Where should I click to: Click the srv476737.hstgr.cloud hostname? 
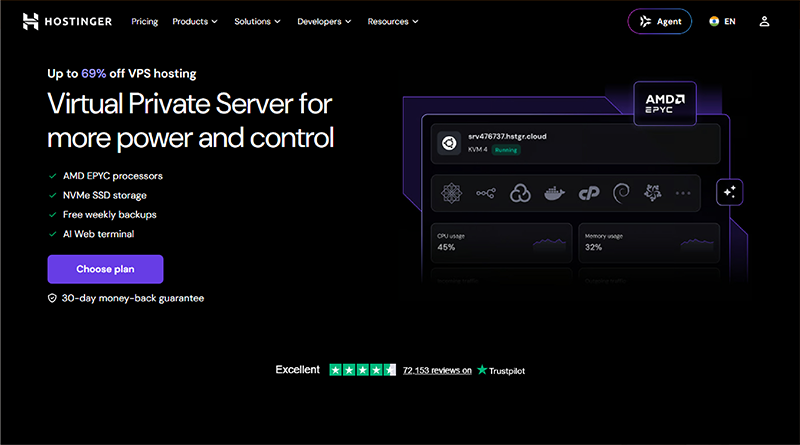[x=507, y=136]
